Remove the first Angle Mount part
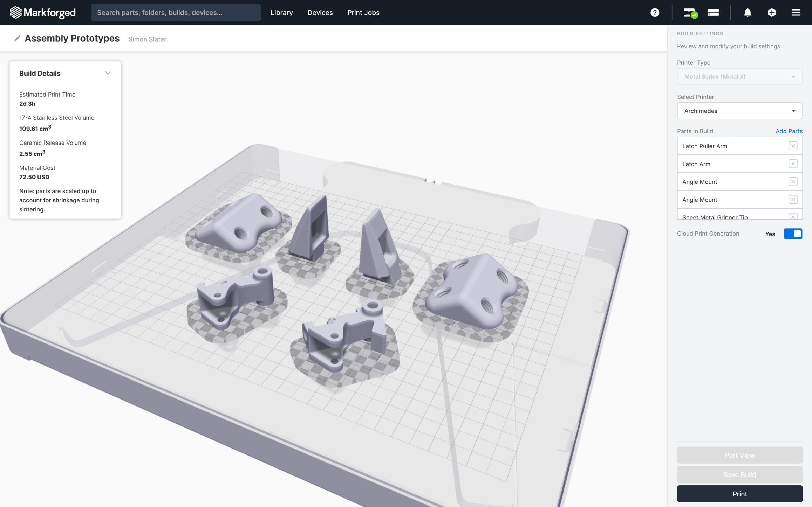 tap(793, 182)
